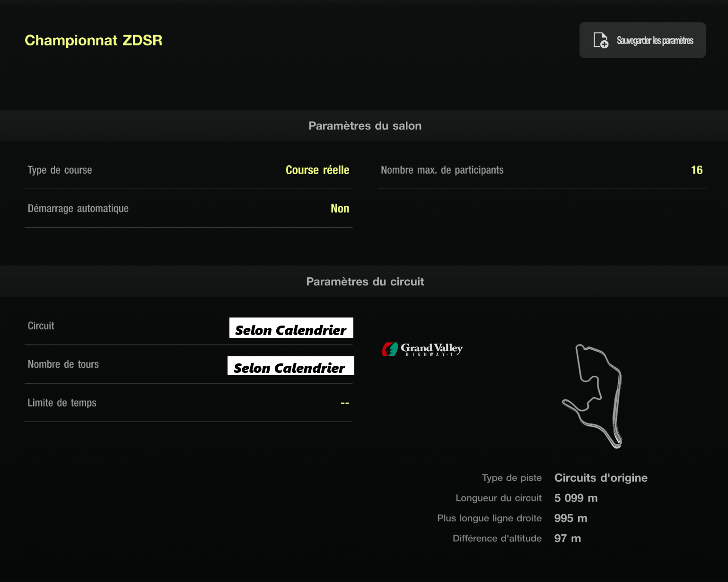Click the 'Circuits d'origine' track type text
This screenshot has height=582, width=728.
click(600, 478)
